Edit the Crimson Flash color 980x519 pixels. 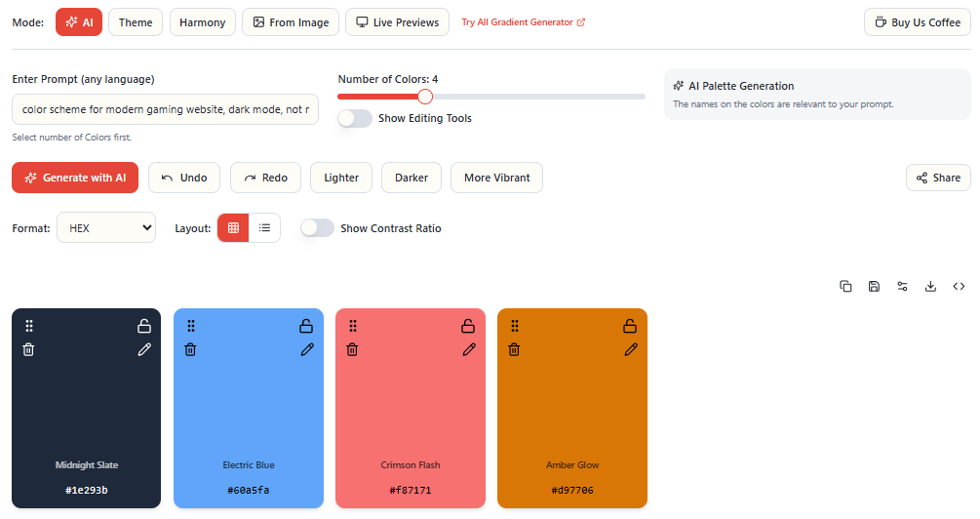point(468,349)
